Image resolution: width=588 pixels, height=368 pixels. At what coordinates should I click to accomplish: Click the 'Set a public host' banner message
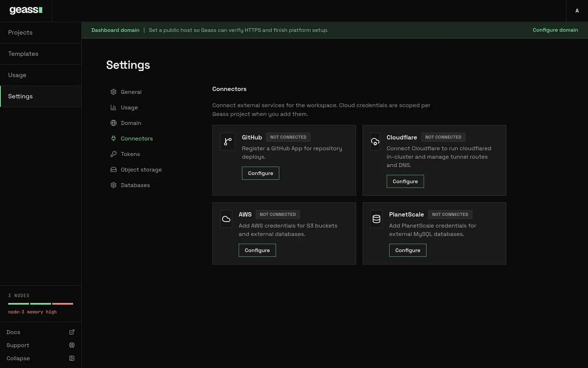click(x=239, y=30)
